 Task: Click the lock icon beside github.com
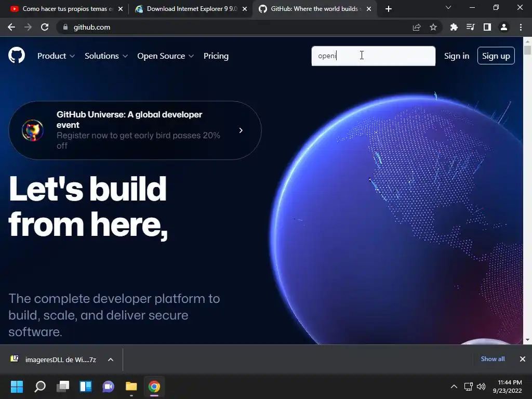click(65, 27)
